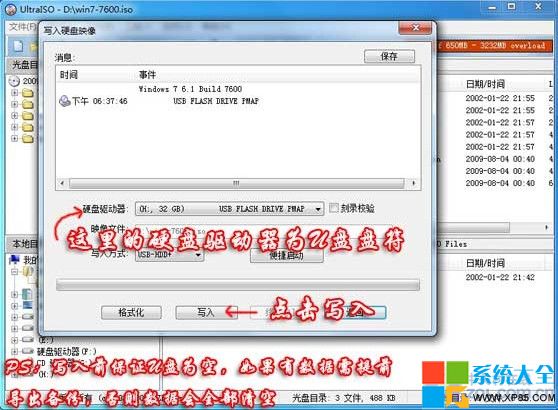The image size is (558, 410).
Task: Maximize the UltraISO window
Action: pos(511,7)
